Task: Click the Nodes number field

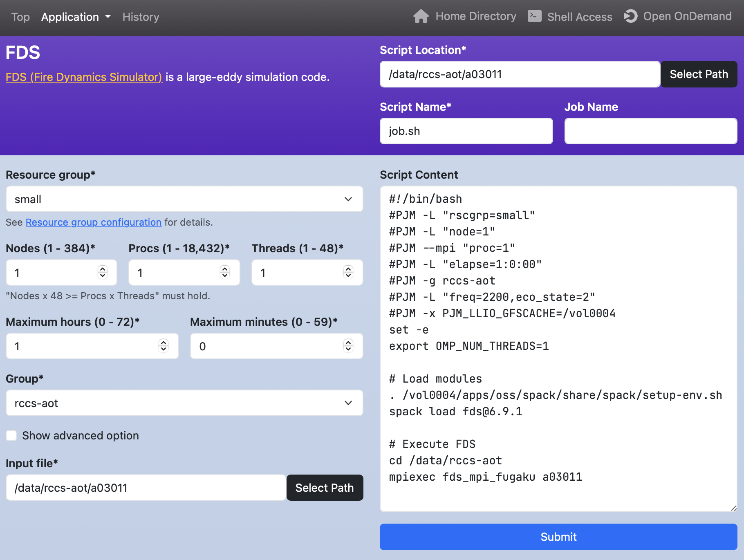Action: (x=61, y=273)
